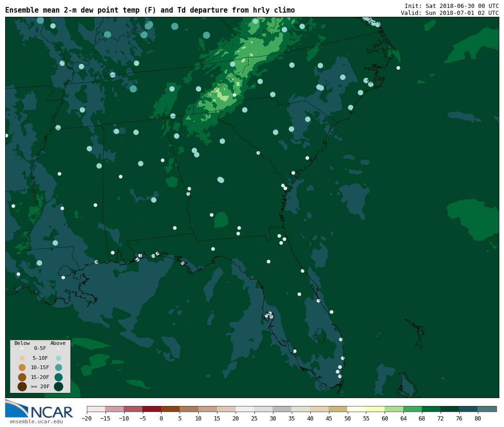Pick the light green swatch between 60 and 64
The height and width of the screenshot is (427, 504).
(x=394, y=409)
